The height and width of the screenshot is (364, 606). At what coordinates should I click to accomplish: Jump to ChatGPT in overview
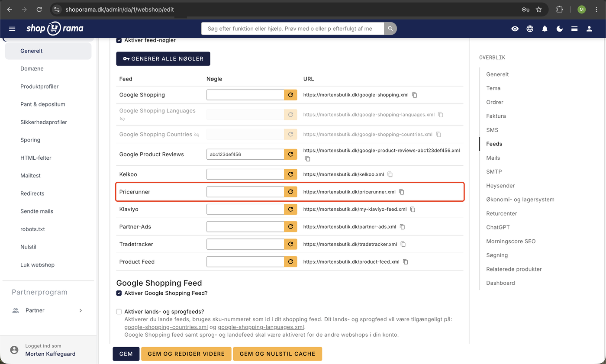[498, 227]
